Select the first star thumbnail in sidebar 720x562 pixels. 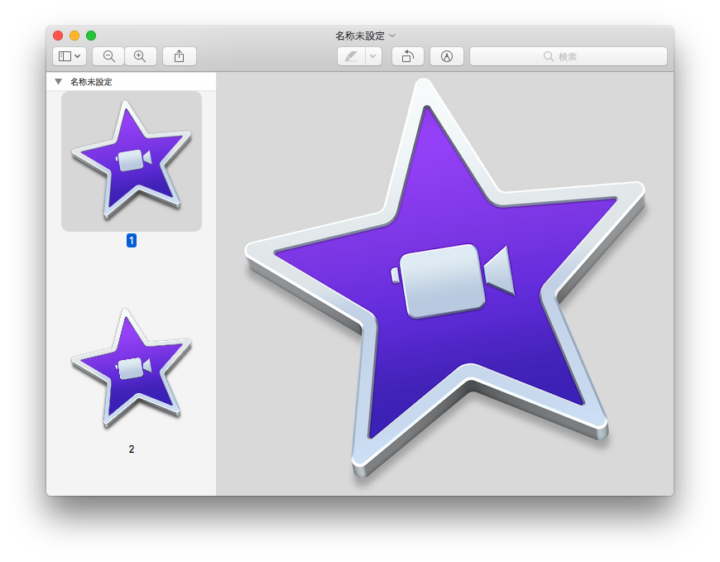coord(131,160)
